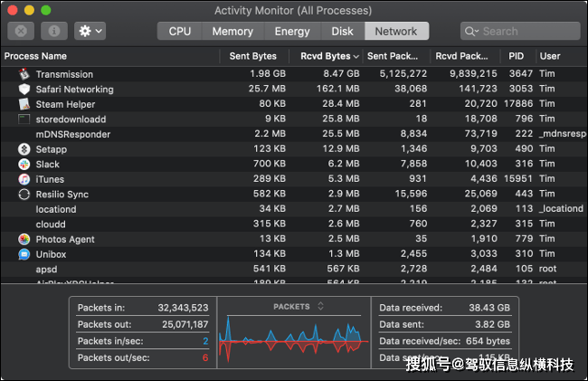588x381 pixels.
Task: Click the Data received 38.43 GB value
Action: pyautogui.click(x=489, y=308)
